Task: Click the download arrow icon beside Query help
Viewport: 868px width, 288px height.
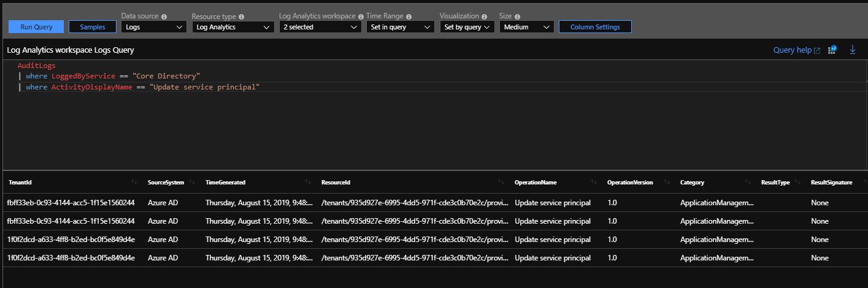Action: pyautogui.click(x=852, y=50)
